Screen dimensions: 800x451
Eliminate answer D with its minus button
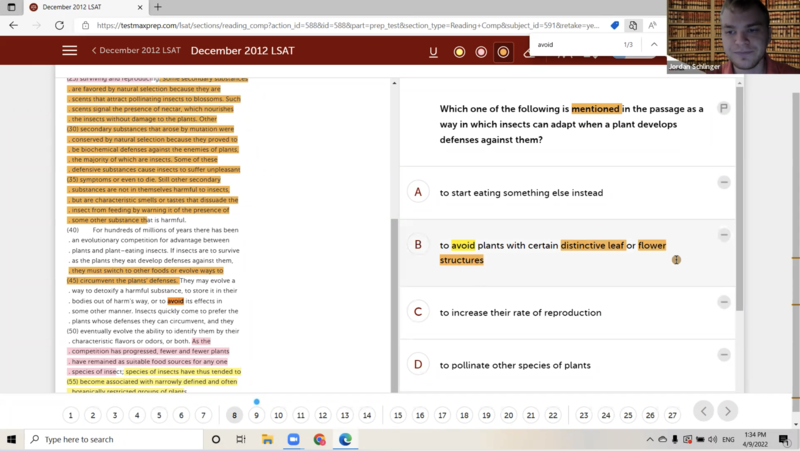click(724, 355)
